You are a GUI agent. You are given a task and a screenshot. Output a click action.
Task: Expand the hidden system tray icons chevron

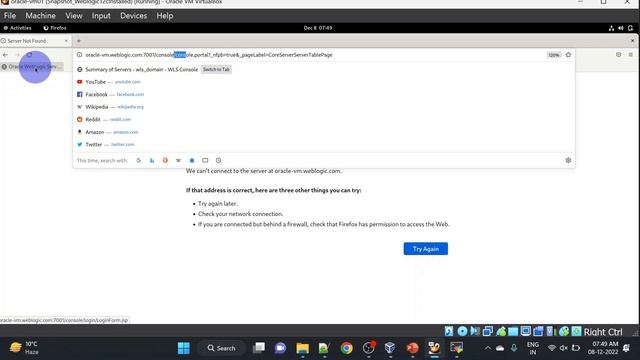pos(488,348)
